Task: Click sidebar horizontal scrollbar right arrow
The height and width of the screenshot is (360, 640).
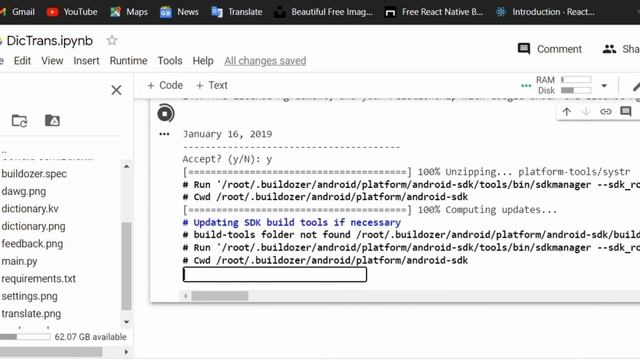Action: 126,352
